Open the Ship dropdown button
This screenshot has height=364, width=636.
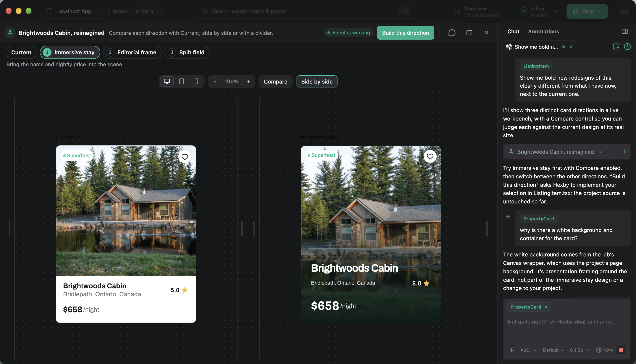coord(587,11)
